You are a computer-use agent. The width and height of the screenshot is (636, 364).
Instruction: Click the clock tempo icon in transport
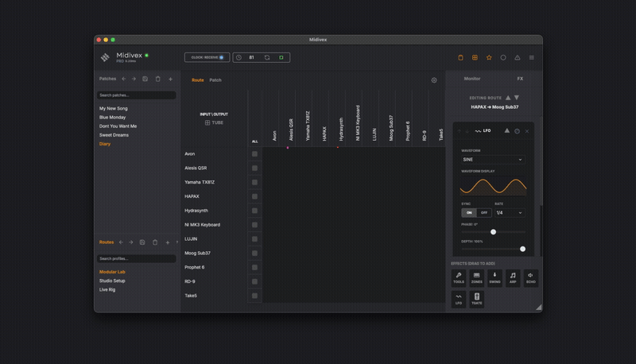point(239,57)
